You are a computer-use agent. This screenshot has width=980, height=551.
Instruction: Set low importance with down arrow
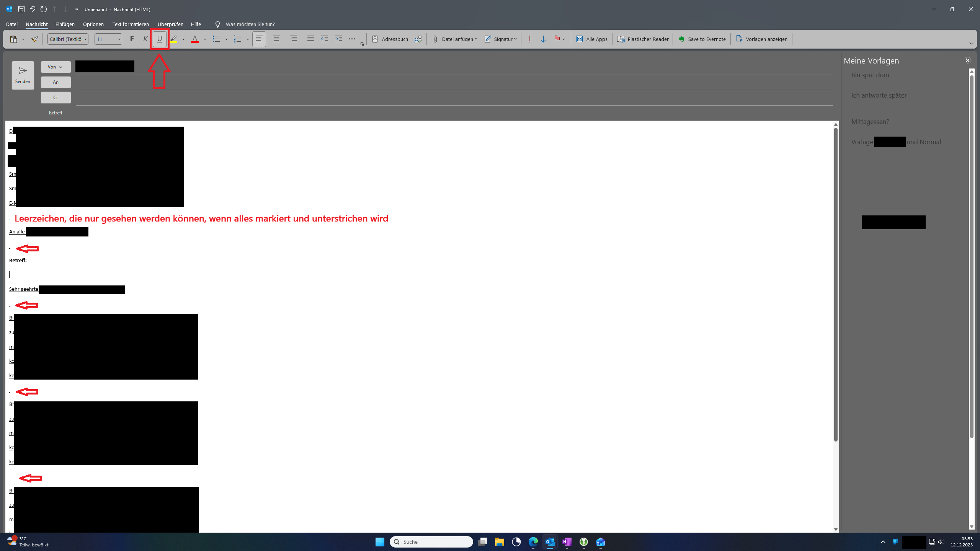pos(543,39)
